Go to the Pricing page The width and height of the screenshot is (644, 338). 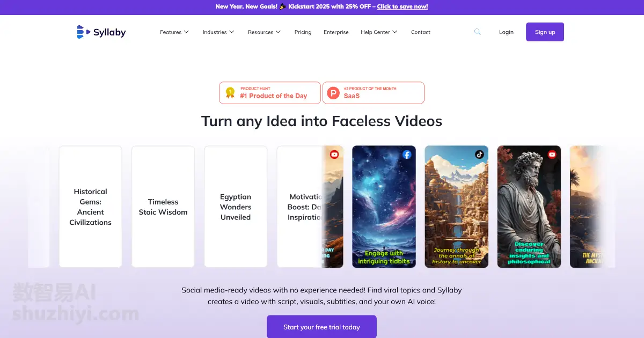pos(303,32)
